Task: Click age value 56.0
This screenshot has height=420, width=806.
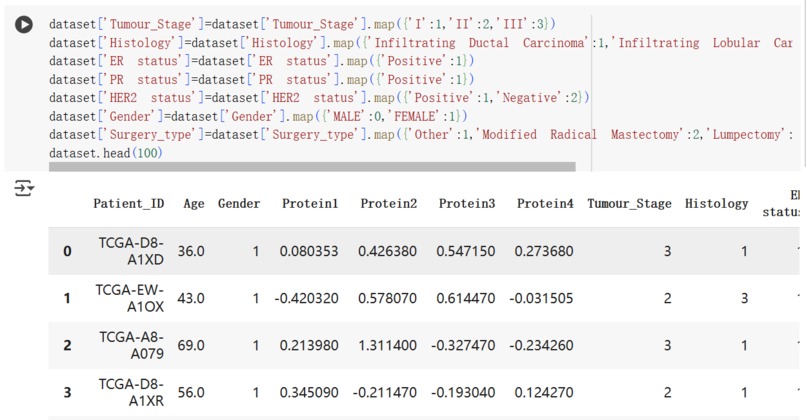Action: coord(191,393)
